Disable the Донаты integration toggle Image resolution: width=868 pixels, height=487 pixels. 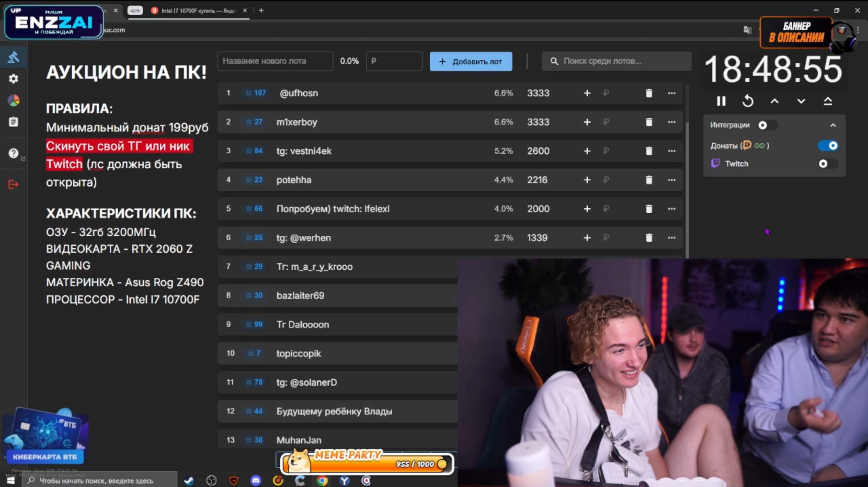[x=828, y=146]
